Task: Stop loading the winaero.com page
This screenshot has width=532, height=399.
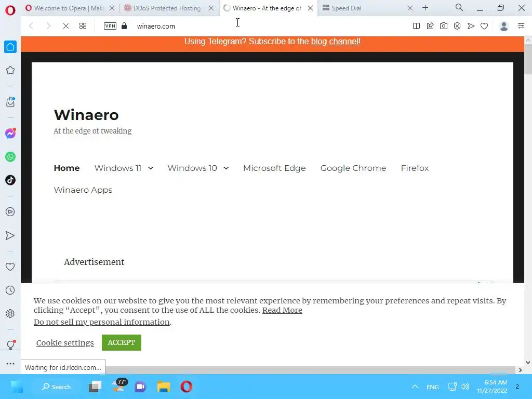Action: coord(66,26)
